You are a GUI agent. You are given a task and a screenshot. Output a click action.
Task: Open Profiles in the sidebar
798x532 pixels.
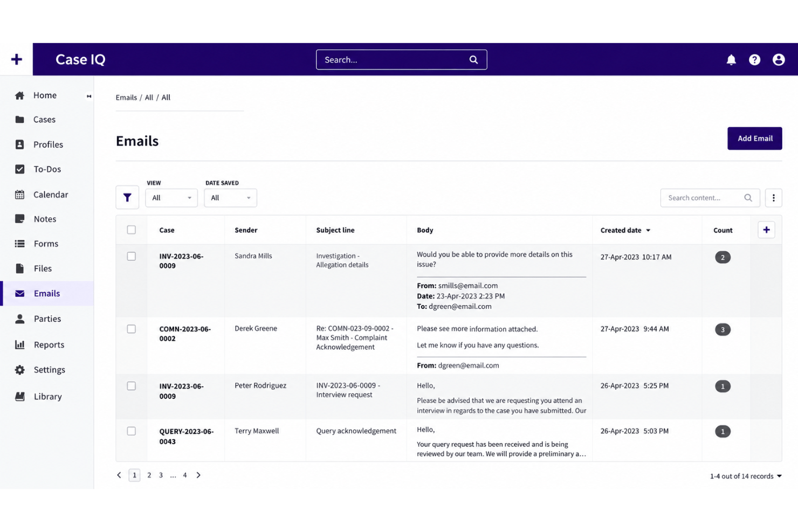click(47, 144)
